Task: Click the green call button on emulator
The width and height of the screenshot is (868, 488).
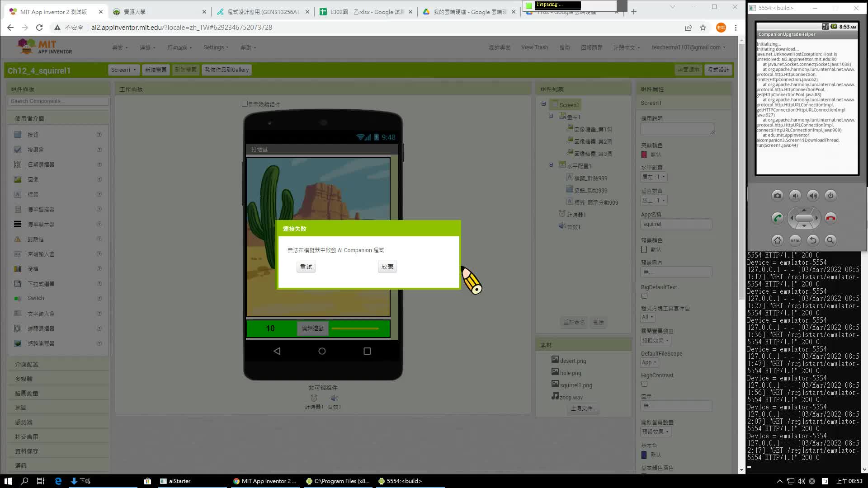Action: [x=777, y=218]
